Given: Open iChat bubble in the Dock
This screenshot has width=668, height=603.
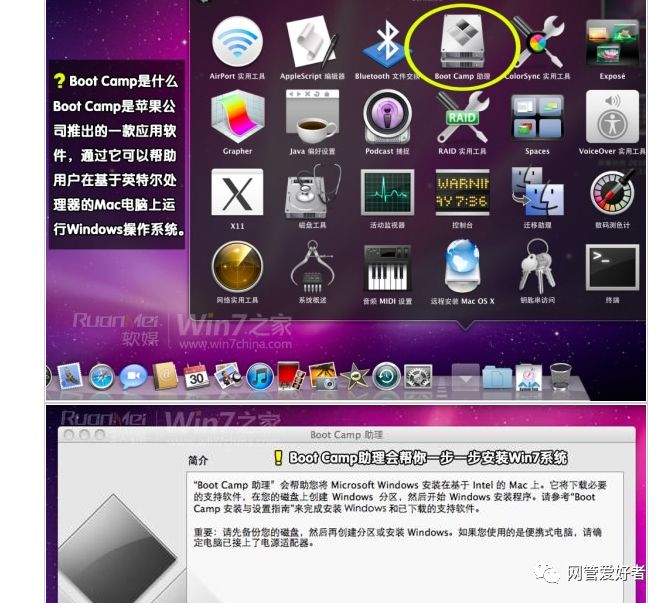Looking at the screenshot, I should [133, 377].
